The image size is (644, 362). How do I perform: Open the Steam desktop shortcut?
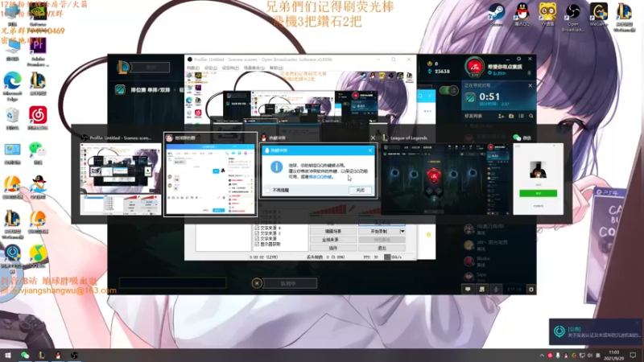[496, 14]
